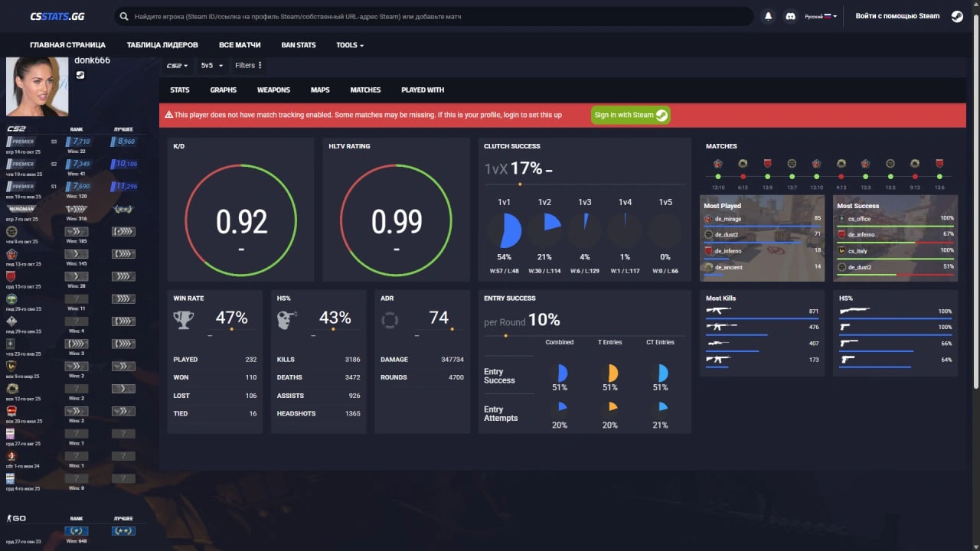This screenshot has width=980, height=551.
Task: Click the CSSTATS.GG logo link
Action: pyautogui.click(x=57, y=16)
